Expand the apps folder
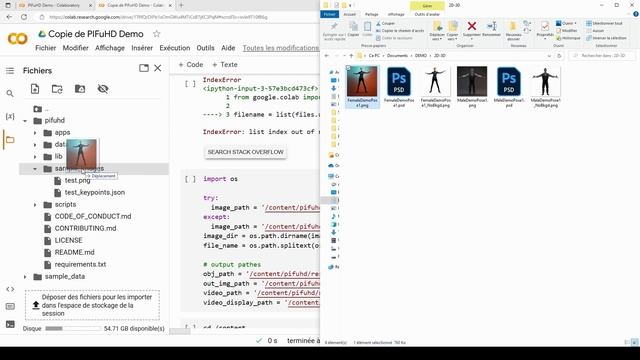This screenshot has height=360, width=640. click(x=35, y=133)
